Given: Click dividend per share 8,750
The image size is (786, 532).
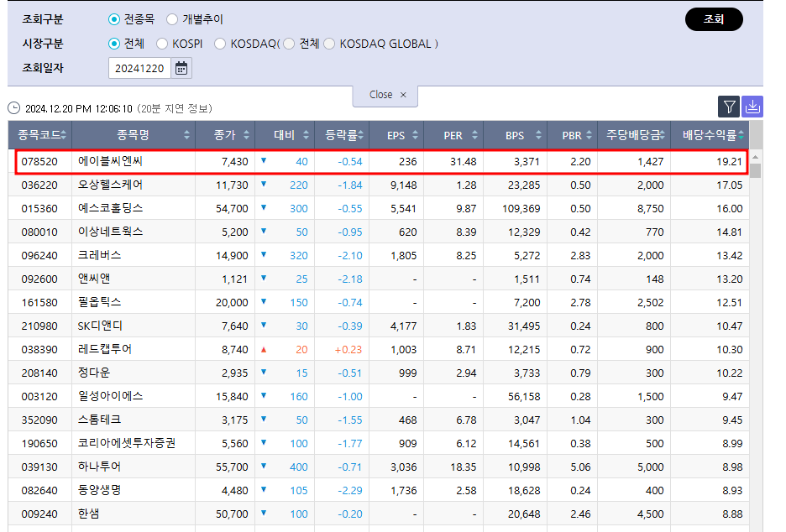Looking at the screenshot, I should tap(651, 209).
